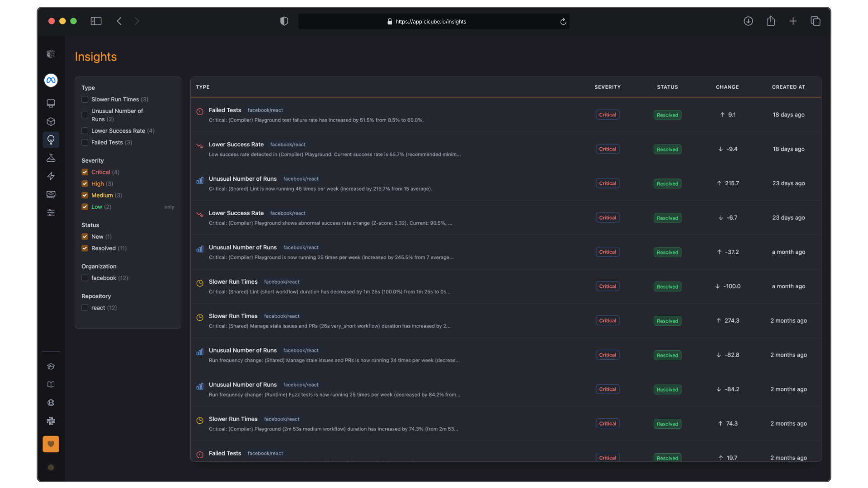Image resolution: width=868 pixels, height=488 pixels.
Task: Toggle the browser sidebar panel icon
Action: click(96, 21)
